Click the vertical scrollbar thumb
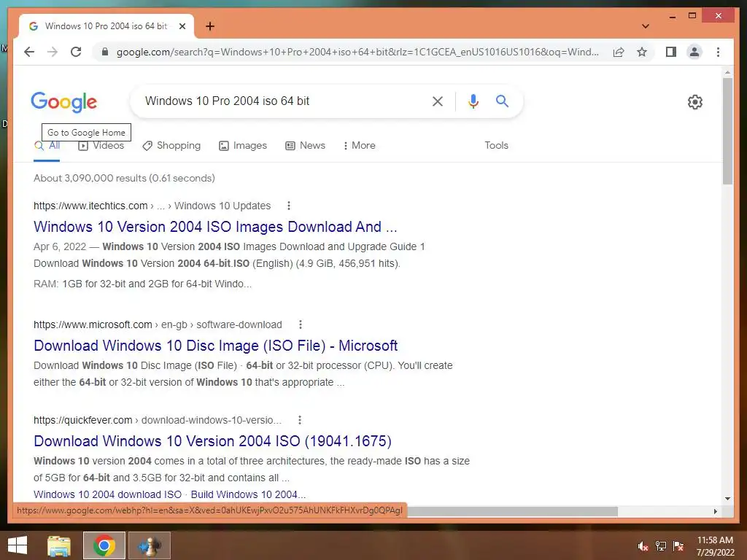Image resolution: width=747 pixels, height=560 pixels. (727, 131)
